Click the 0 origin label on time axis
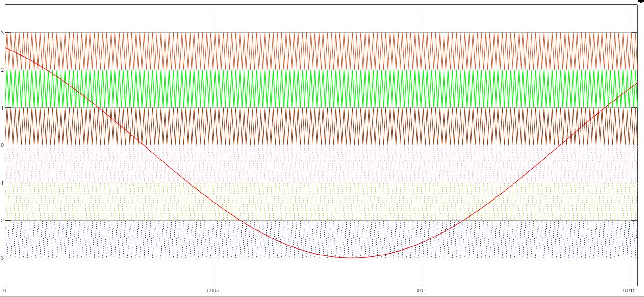 (5, 290)
